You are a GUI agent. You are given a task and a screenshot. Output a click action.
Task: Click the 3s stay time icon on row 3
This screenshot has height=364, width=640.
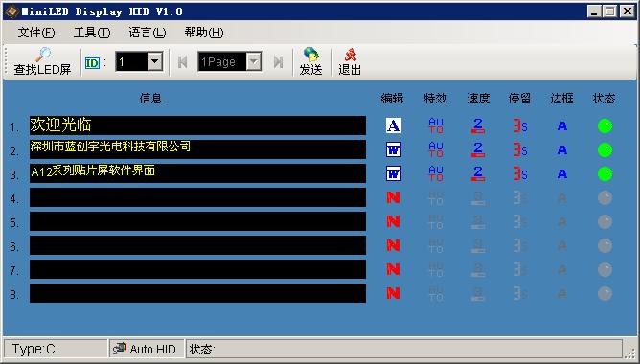520,173
